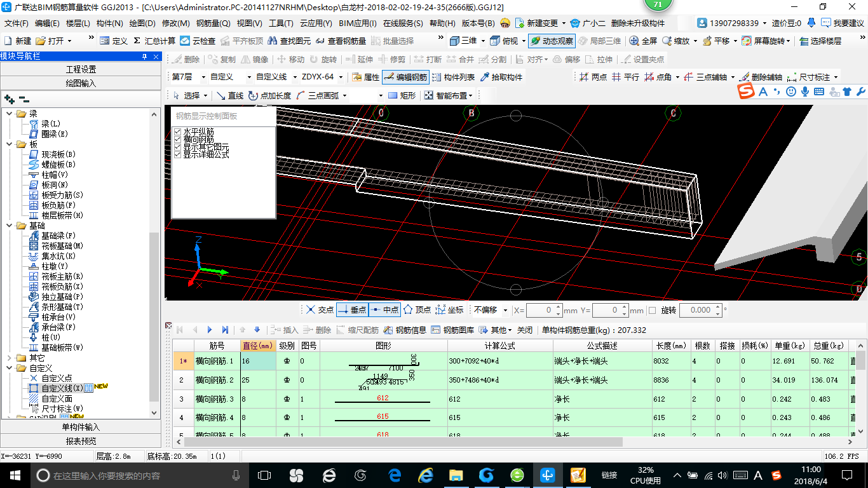Jump to last record arrow
868x488 pixels.
tap(225, 330)
